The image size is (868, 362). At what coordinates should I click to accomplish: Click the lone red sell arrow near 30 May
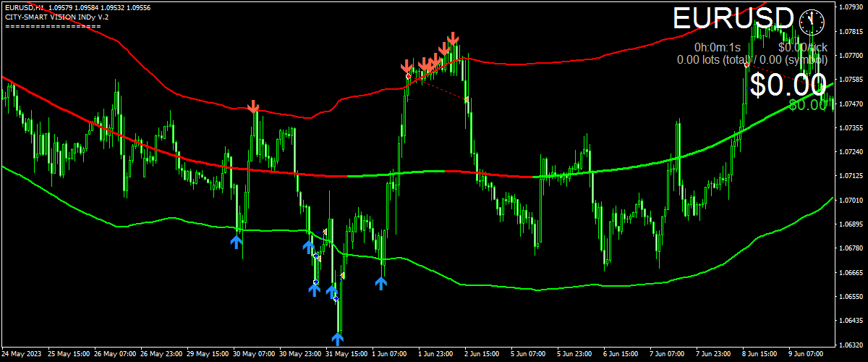[x=253, y=106]
